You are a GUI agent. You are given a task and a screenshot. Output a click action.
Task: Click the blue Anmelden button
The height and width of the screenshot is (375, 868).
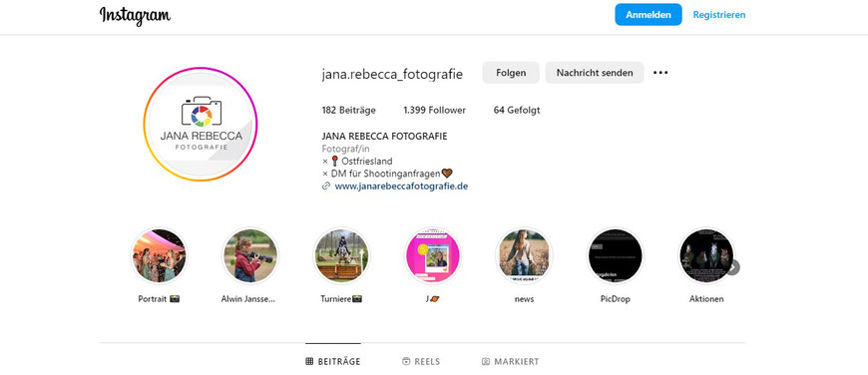pos(649,15)
